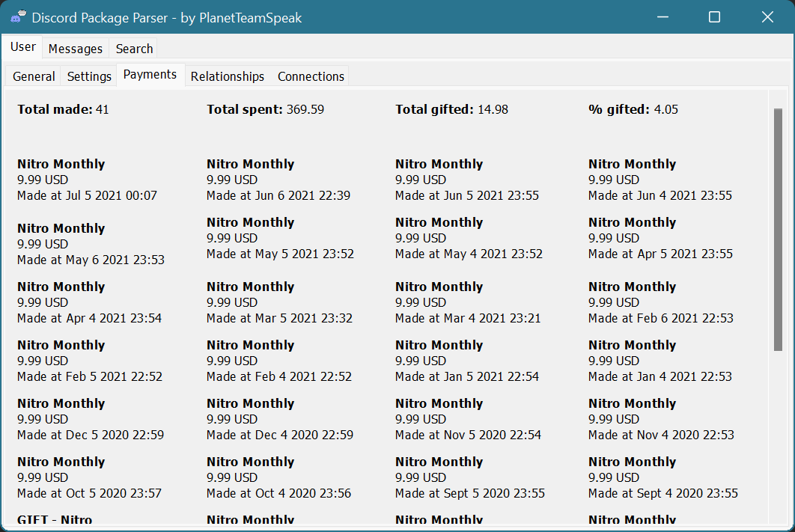Image resolution: width=795 pixels, height=532 pixels.
Task: Select 'Made at Mar 4 2021 23:21'
Action: tap(468, 318)
